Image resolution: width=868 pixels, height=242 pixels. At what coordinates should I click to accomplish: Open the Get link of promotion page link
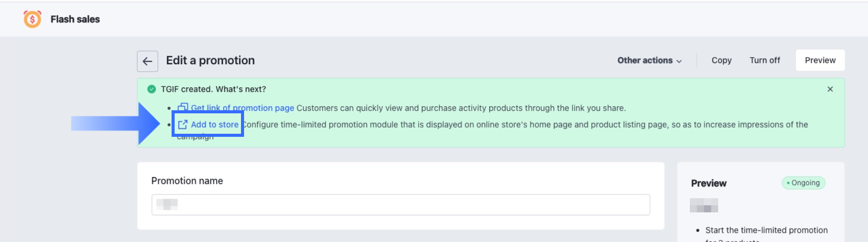tap(243, 108)
